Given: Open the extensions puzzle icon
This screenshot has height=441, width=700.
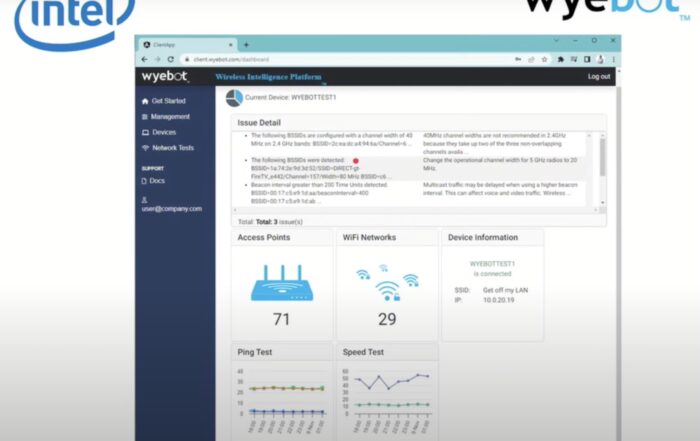Looking at the screenshot, I should (x=560, y=59).
